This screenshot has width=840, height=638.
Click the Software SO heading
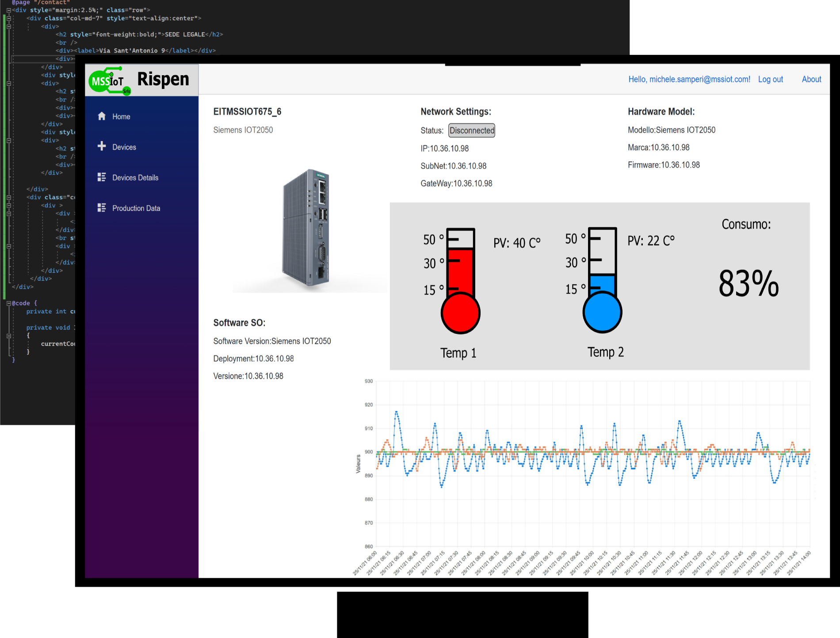click(x=239, y=323)
